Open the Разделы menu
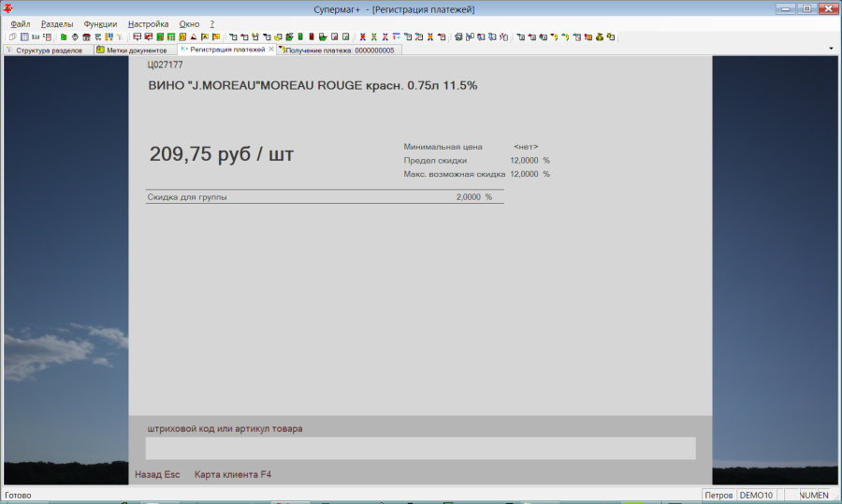The height and width of the screenshot is (504, 842). click(57, 24)
